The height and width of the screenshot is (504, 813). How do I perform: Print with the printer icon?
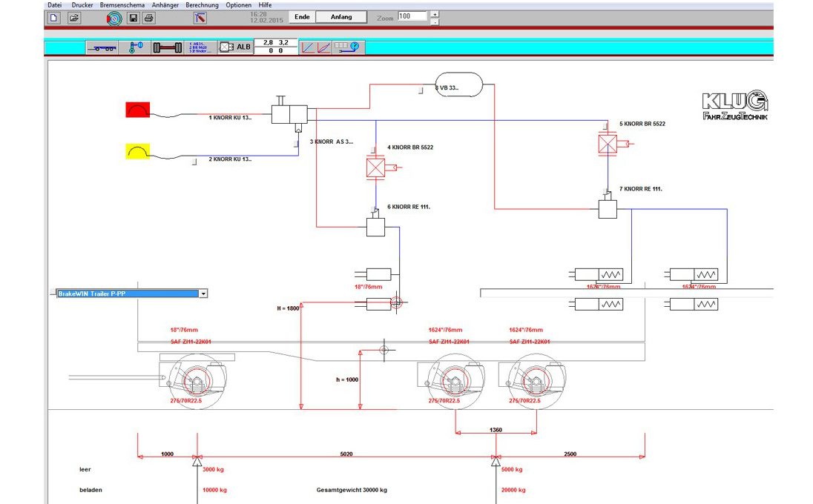(149, 18)
